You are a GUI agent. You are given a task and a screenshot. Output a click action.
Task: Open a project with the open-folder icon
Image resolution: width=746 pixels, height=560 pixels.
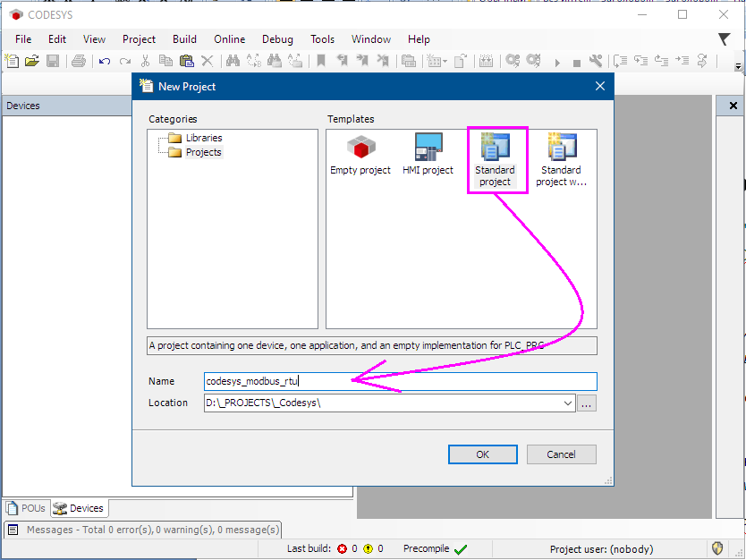(x=32, y=61)
